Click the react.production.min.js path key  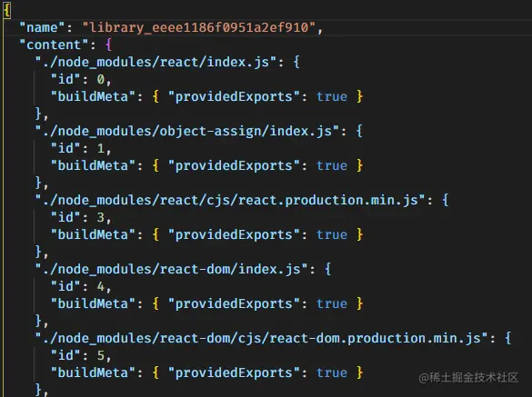point(230,200)
